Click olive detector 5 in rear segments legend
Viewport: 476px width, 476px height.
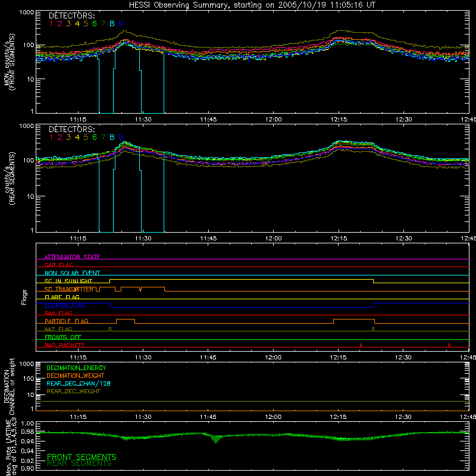[86, 137]
